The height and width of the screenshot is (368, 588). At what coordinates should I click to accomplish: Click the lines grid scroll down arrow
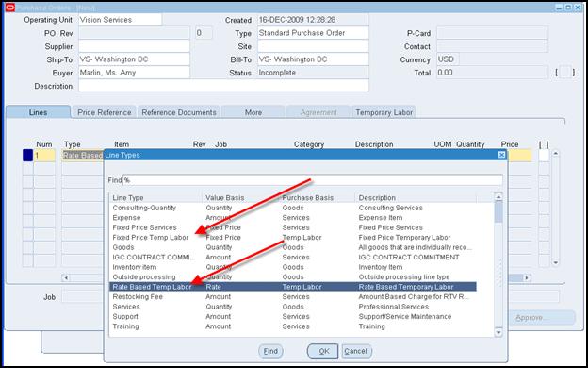556,263
